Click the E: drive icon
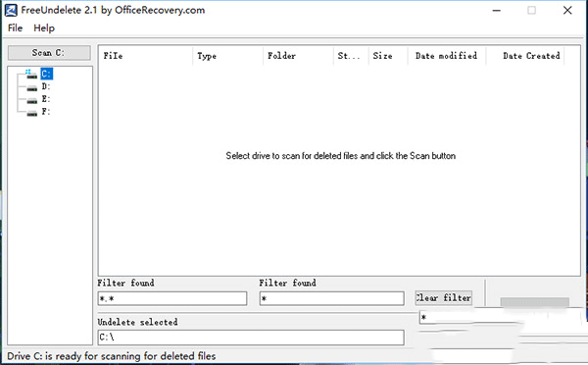588x365 pixels. (x=32, y=100)
